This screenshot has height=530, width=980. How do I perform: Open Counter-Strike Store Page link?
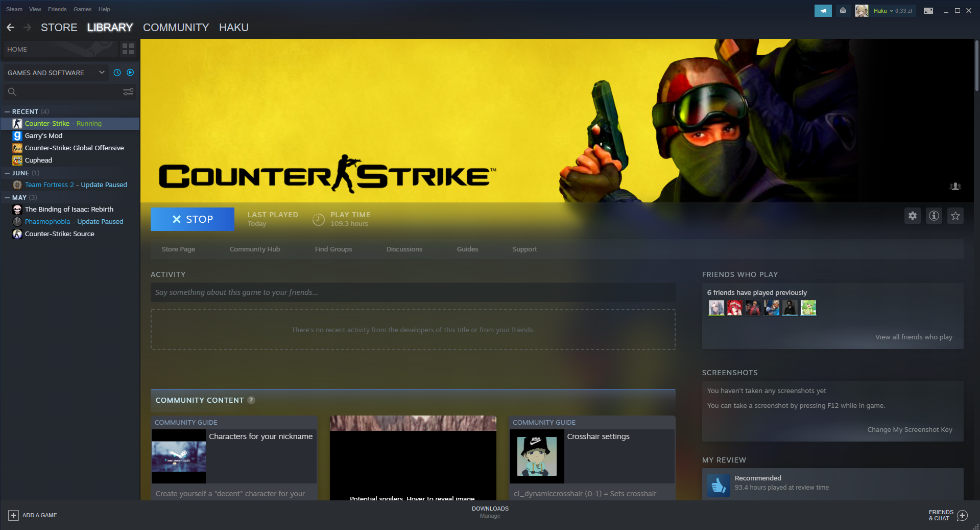pos(178,249)
